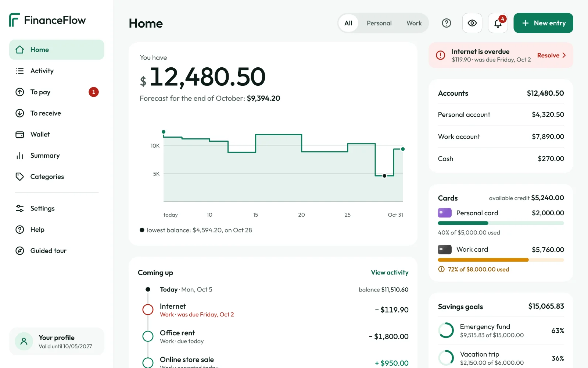
Task: Mark the Office rent circle as paid
Action: tap(148, 336)
